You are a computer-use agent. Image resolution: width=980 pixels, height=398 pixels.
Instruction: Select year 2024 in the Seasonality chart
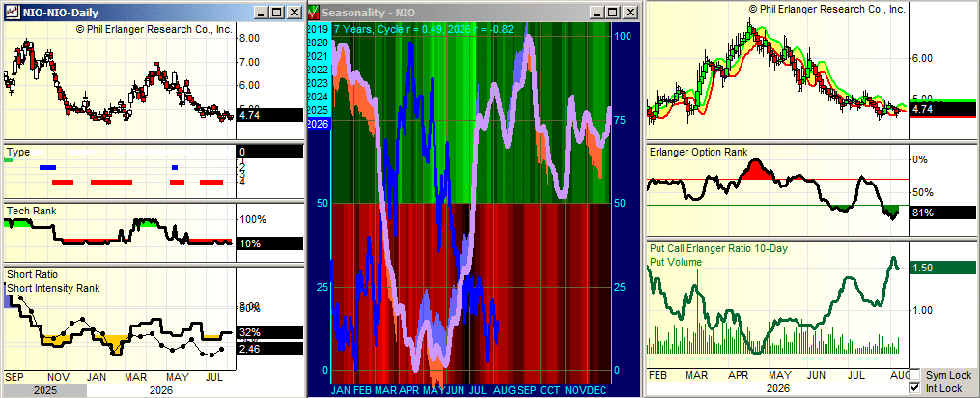coord(318,97)
